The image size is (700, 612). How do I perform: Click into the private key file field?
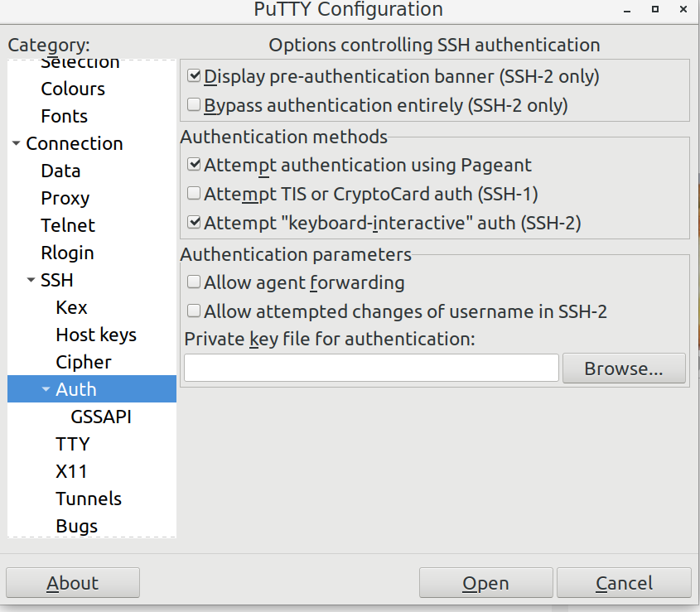pyautogui.click(x=370, y=368)
